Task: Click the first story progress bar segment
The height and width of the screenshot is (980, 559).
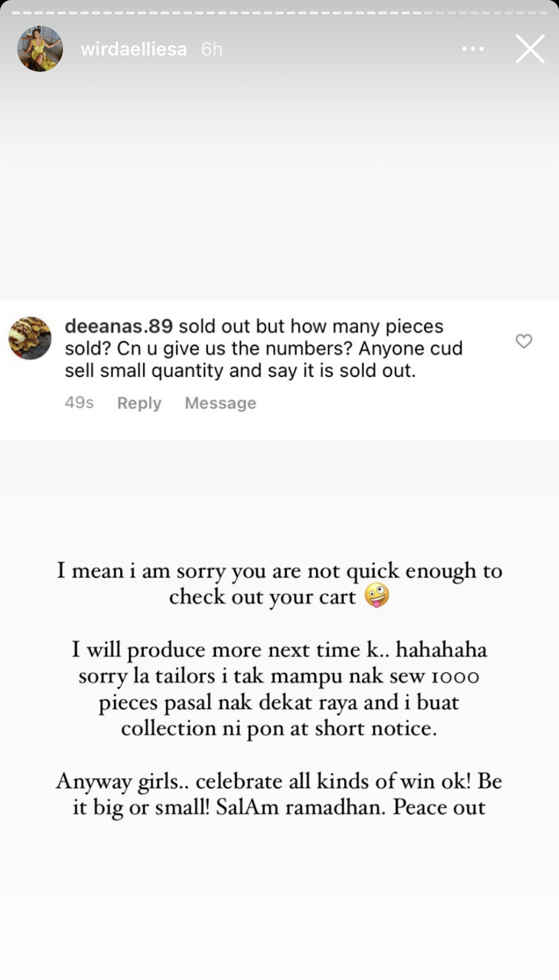Action: pos(16,13)
